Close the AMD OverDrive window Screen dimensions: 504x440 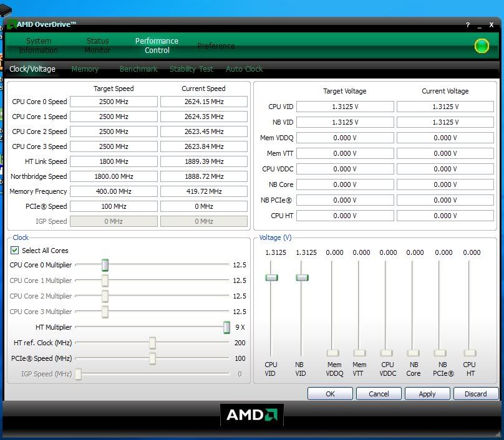(x=491, y=25)
